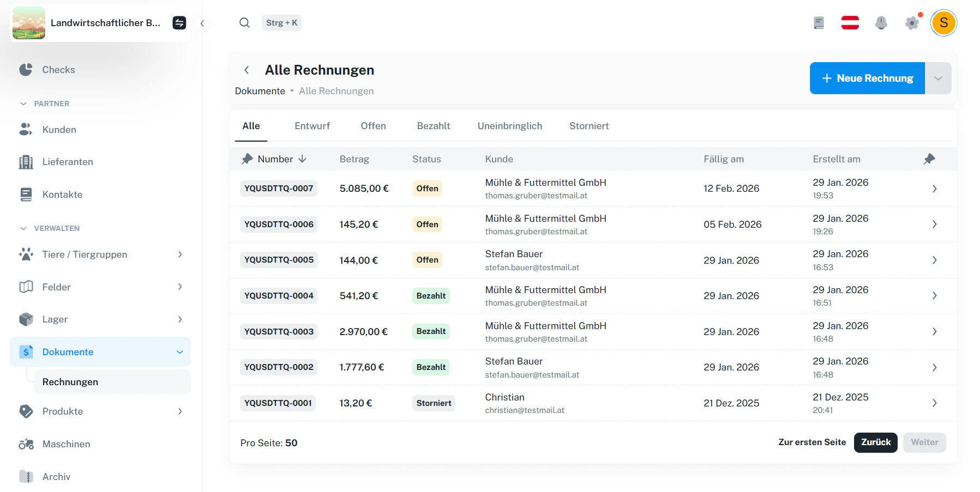Open the organization switcher icon

pos(179,23)
